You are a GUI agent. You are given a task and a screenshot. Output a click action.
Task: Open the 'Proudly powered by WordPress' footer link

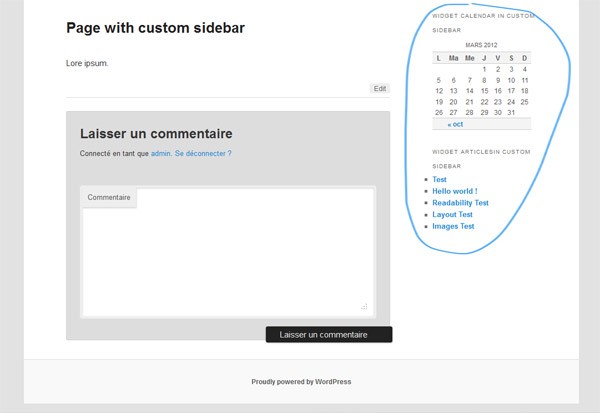(x=301, y=382)
